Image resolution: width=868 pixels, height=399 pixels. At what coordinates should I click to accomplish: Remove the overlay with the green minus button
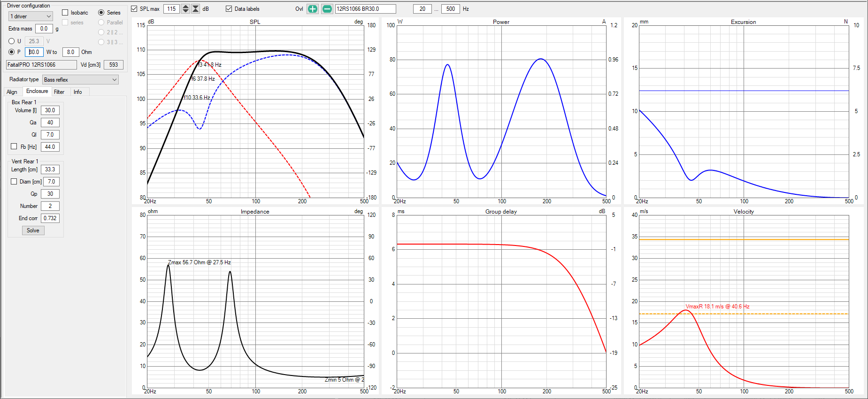coord(327,9)
